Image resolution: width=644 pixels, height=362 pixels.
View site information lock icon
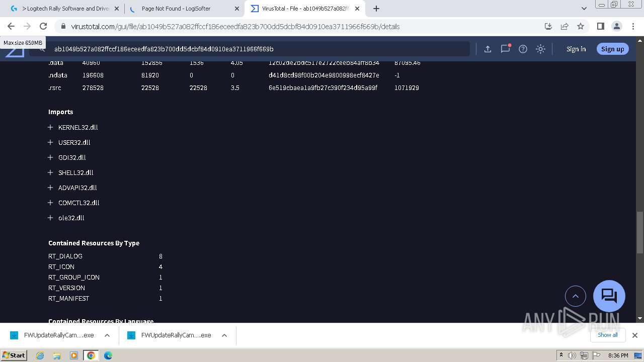pos(63,27)
